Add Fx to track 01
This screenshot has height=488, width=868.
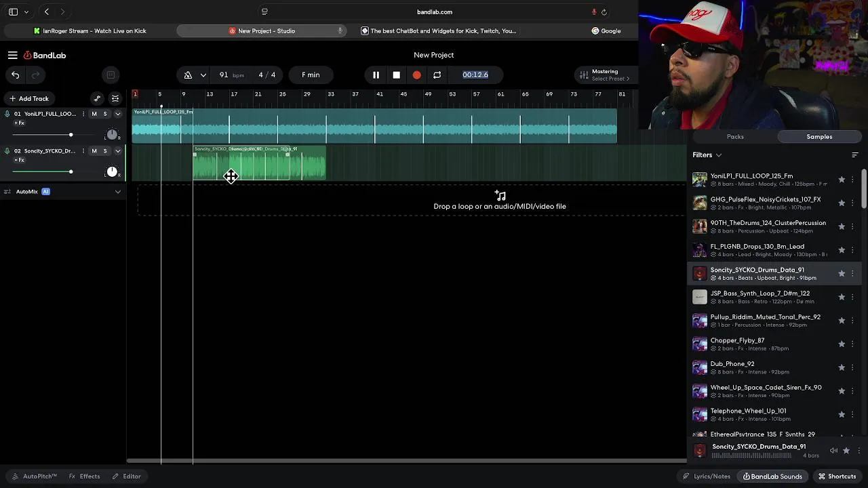19,123
